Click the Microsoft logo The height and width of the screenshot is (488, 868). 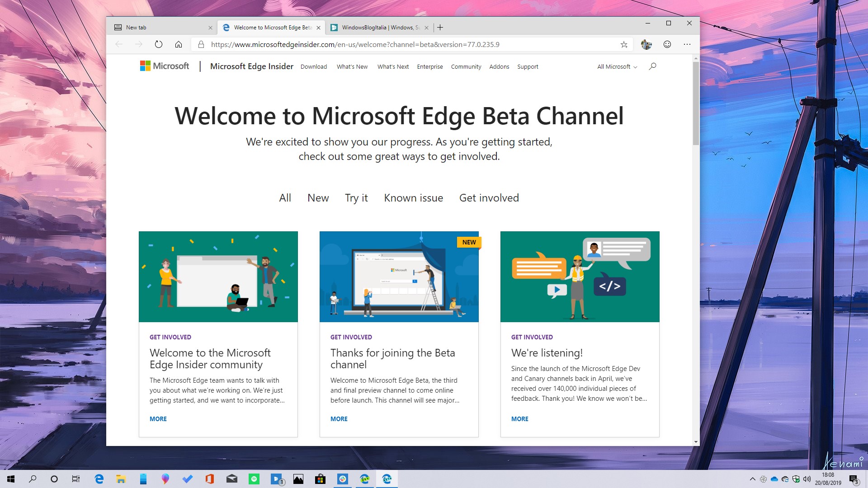pyautogui.click(x=165, y=66)
